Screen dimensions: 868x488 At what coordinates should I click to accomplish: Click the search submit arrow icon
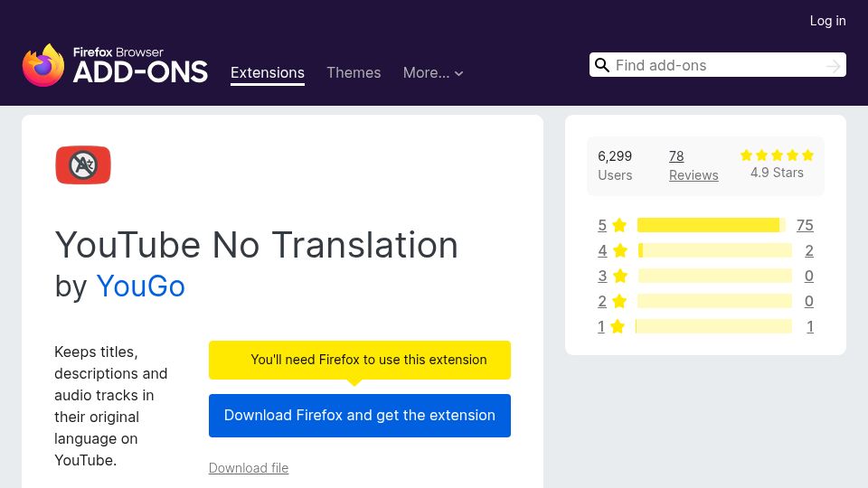pyautogui.click(x=833, y=66)
